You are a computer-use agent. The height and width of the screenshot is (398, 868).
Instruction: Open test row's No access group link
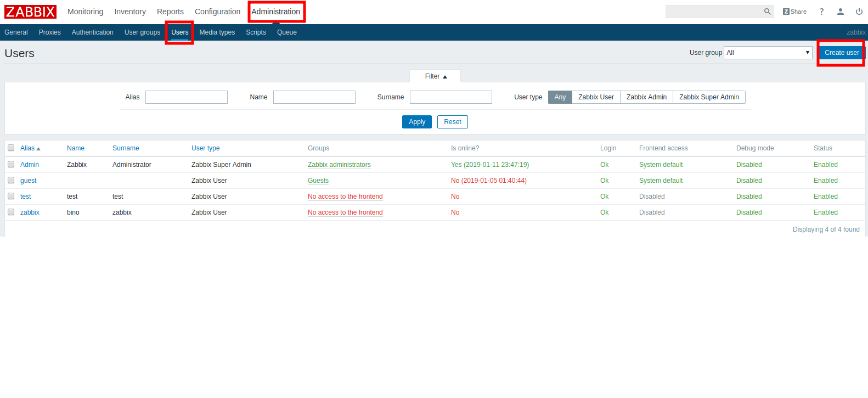pos(345,197)
